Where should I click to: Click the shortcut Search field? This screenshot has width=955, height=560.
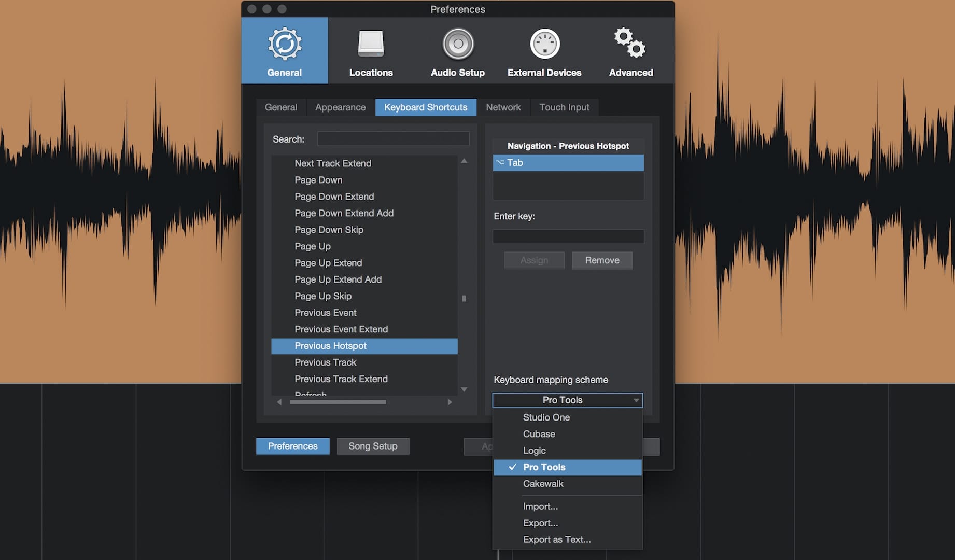point(393,139)
